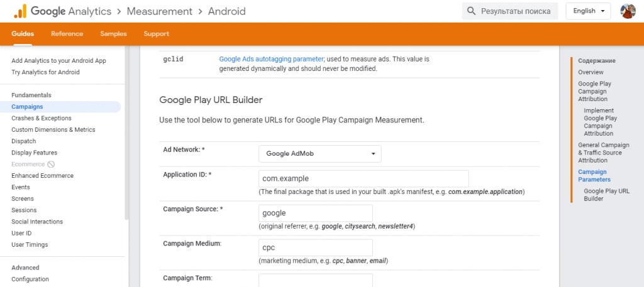
Task: Open Try Analytics for Android
Action: 45,72
